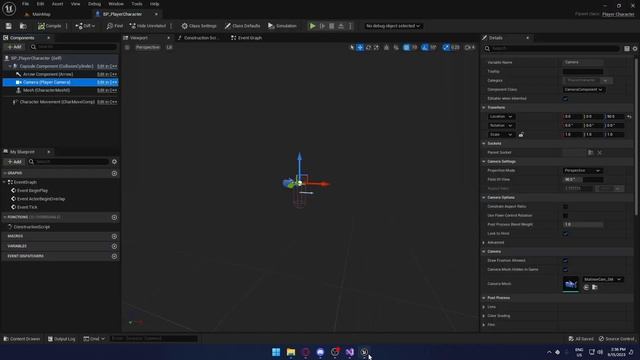Open the Find tool in toolbar
Image resolution: width=640 pixels, height=360 pixels.
tap(115, 26)
